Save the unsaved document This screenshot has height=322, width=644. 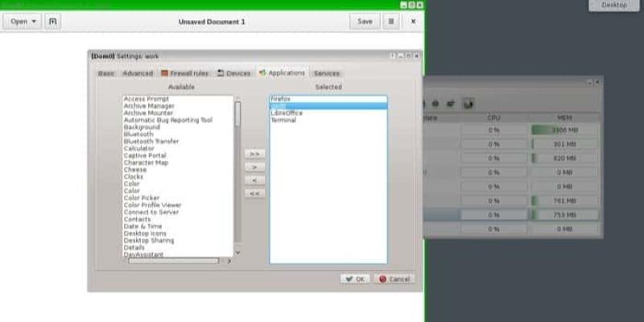(x=365, y=22)
